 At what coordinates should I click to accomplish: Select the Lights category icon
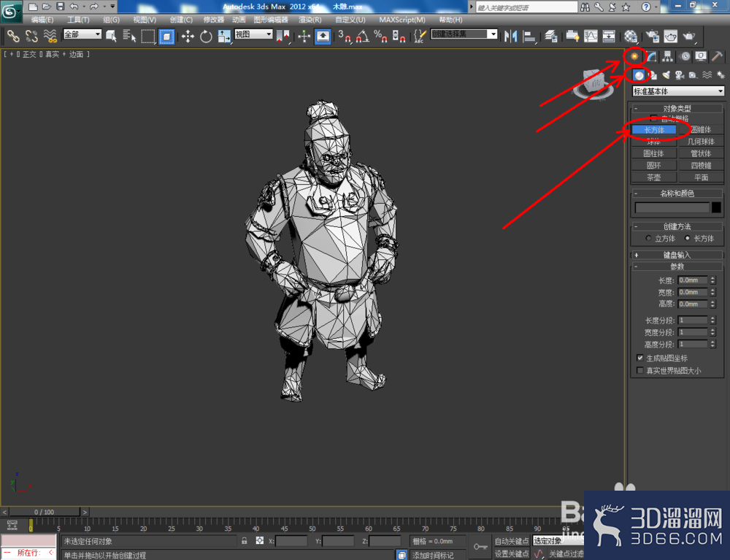click(666, 75)
